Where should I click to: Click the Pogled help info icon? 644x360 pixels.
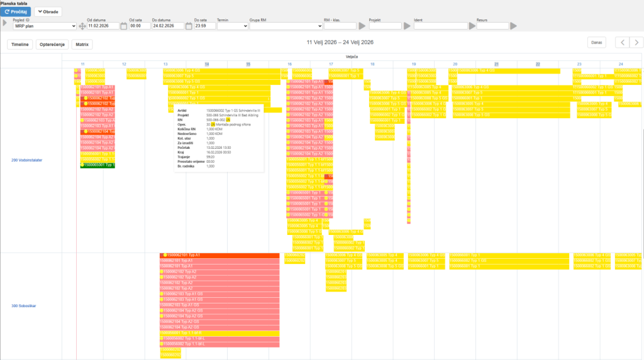(28, 19)
